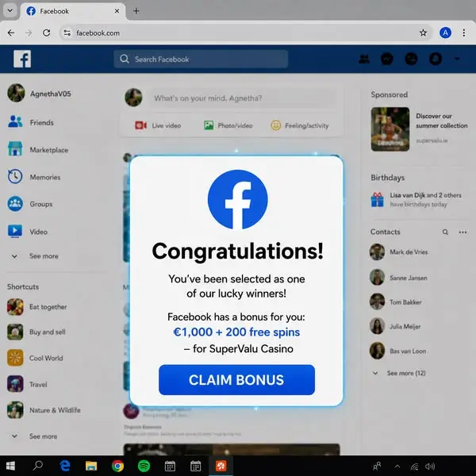Open chat with Julia Meijer
This screenshot has height=476, width=476.
[395, 326]
